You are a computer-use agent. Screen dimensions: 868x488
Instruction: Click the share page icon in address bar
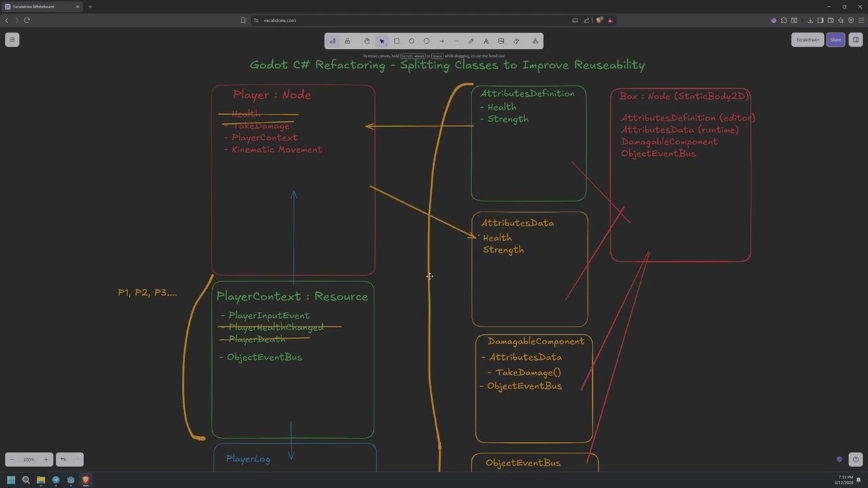[587, 20]
